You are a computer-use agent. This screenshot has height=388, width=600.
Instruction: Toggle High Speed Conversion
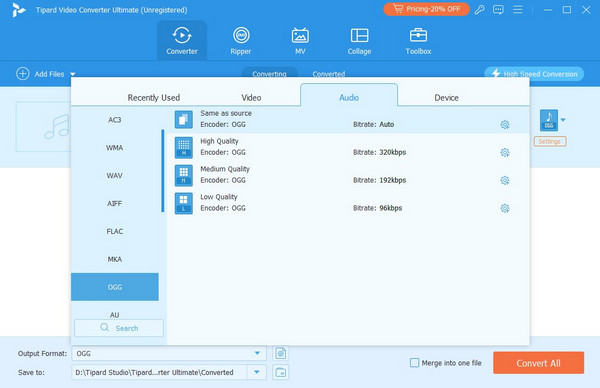(534, 74)
